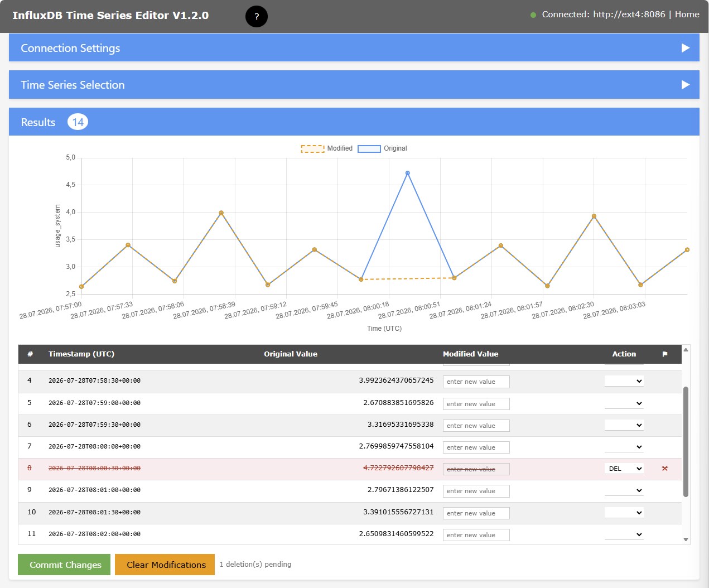This screenshot has width=709, height=588.
Task: Select struck-through value 4.722792607798427
Action: click(x=398, y=467)
